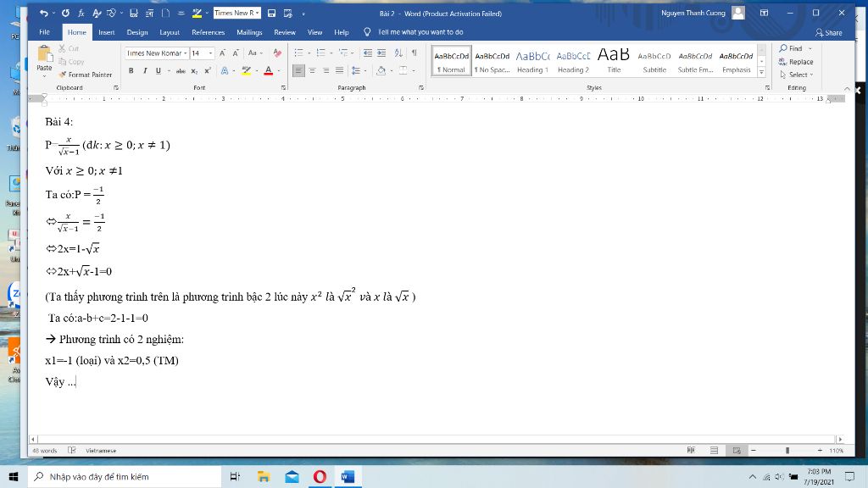Screen dimensions: 868x488
Task: Open the Borders dropdown
Action: point(413,71)
